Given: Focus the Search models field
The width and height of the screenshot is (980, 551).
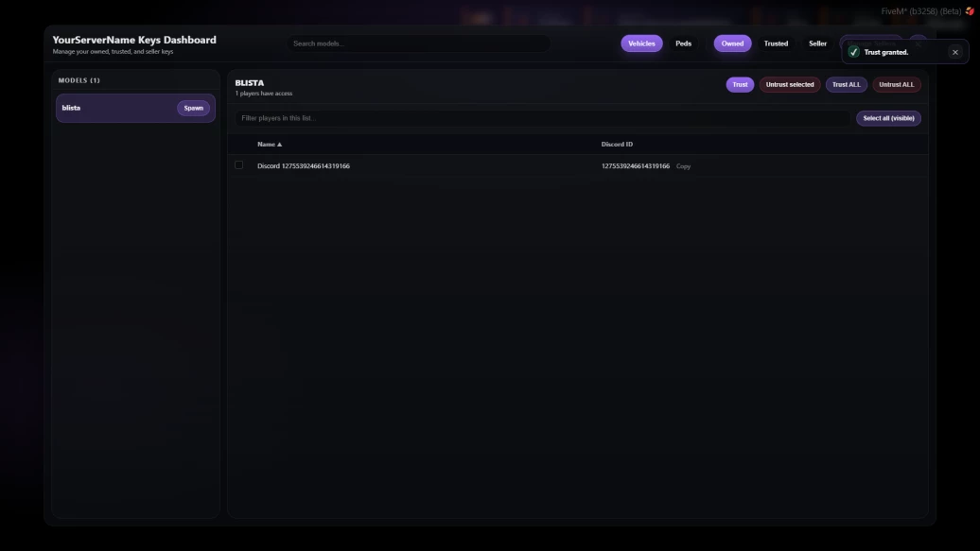Looking at the screenshot, I should click(x=419, y=43).
